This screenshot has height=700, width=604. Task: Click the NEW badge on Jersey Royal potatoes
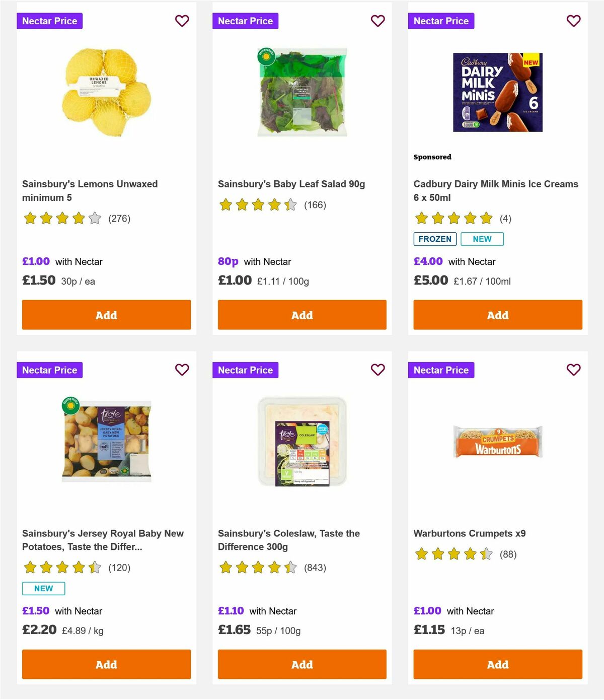pos(43,588)
